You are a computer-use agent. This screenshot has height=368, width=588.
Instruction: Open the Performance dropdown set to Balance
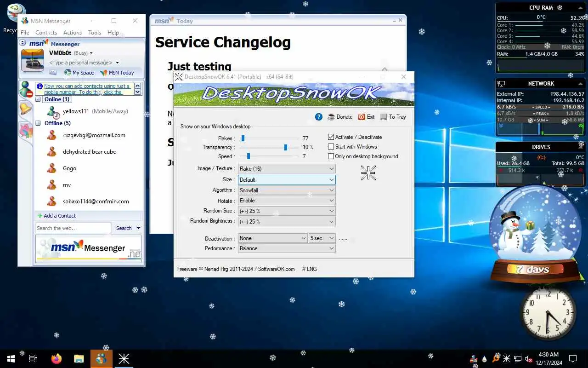tap(287, 248)
